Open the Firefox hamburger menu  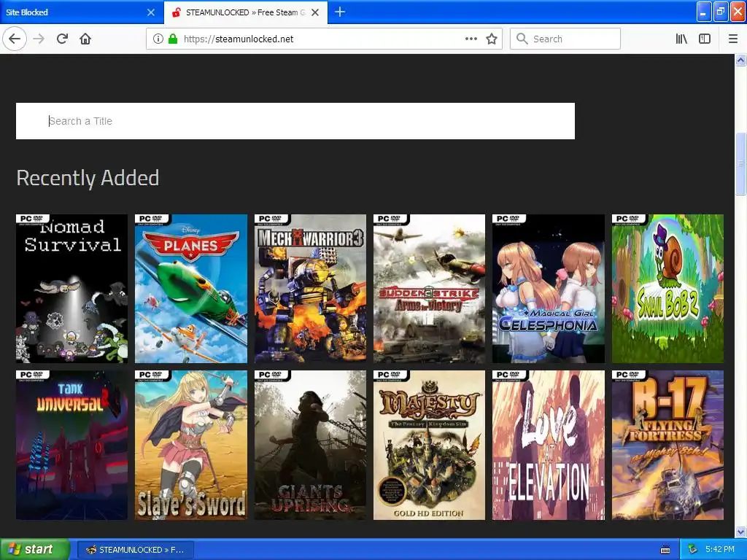[x=733, y=39]
